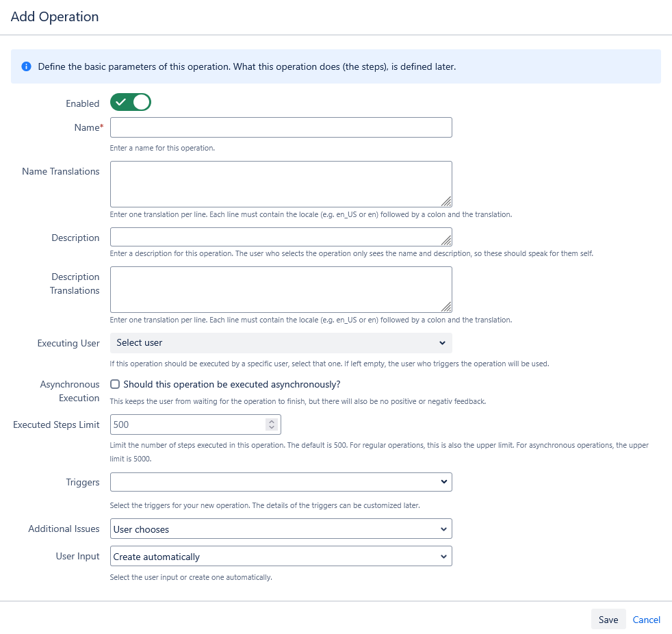
Task: Check the asynchronous execution checkbox
Action: [115, 384]
